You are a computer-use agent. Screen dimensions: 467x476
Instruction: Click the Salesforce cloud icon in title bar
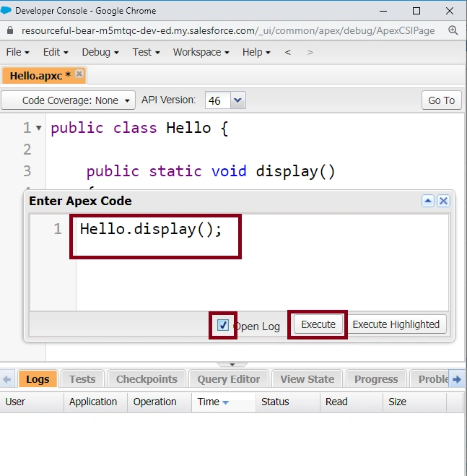(x=6, y=11)
